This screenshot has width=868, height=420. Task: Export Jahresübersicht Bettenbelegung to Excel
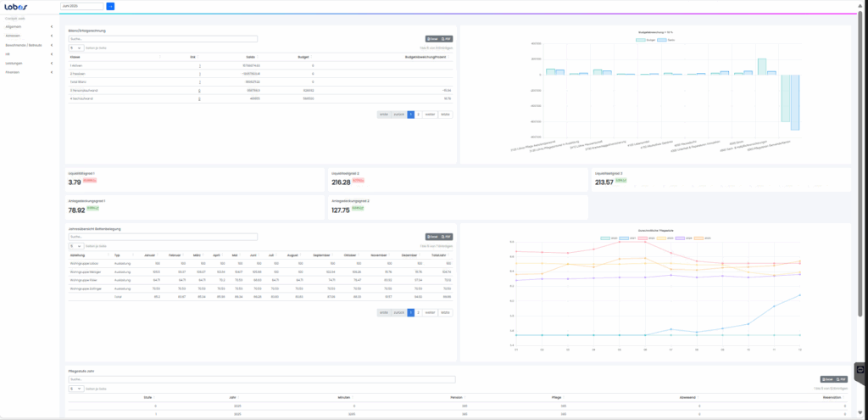[432, 237]
